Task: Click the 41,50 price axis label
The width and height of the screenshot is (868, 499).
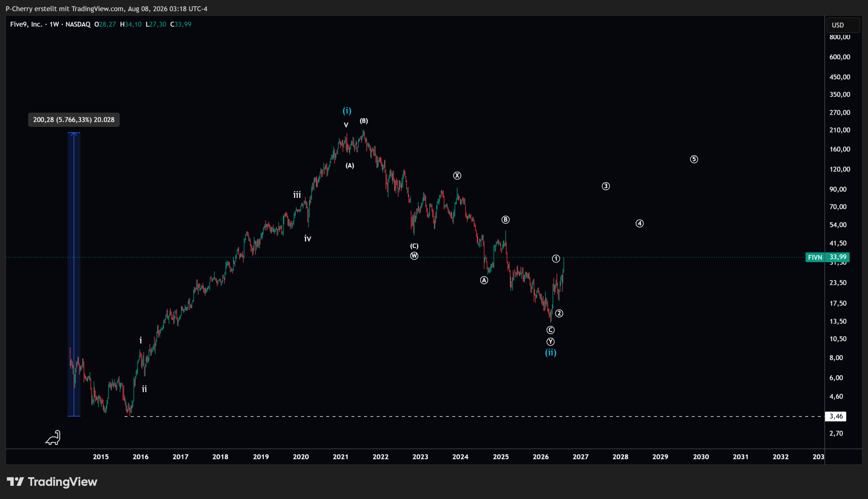Action: 838,243
